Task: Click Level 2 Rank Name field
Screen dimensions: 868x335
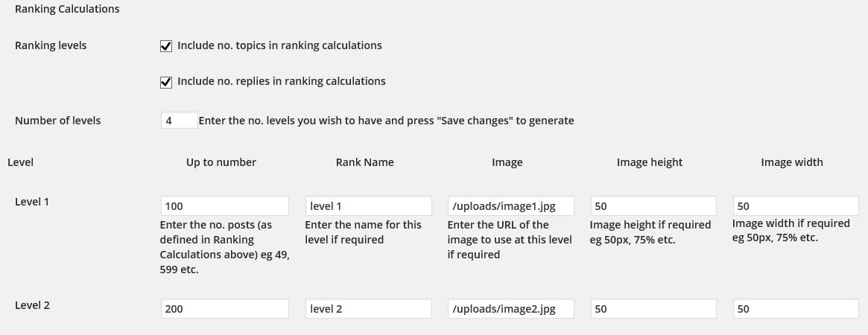Action: tap(368, 309)
